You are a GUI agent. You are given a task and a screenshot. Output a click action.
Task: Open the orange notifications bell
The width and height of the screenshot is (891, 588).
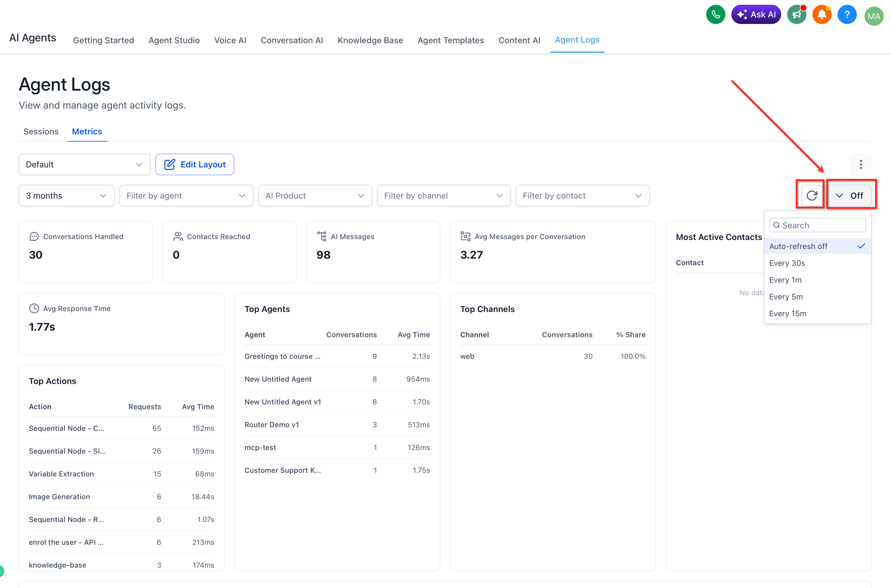(x=821, y=15)
